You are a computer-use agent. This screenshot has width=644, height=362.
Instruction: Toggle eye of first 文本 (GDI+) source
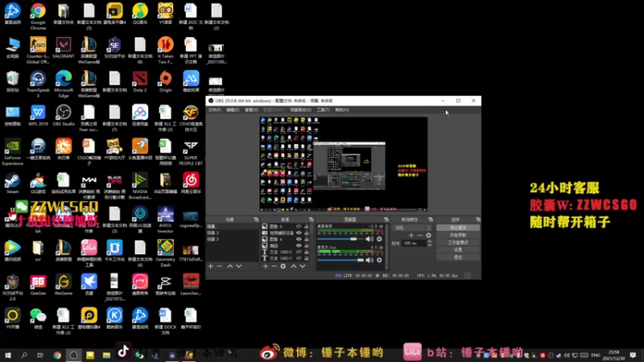coord(299,252)
